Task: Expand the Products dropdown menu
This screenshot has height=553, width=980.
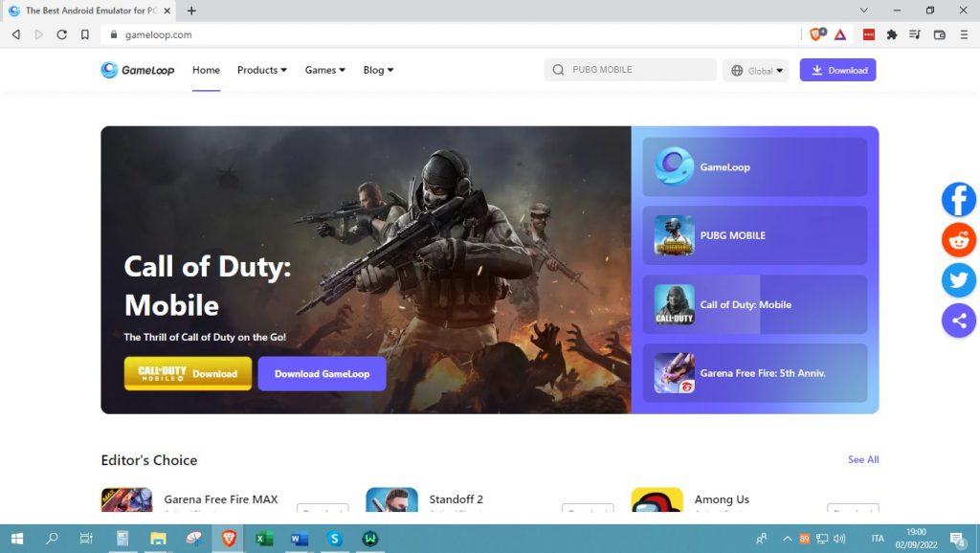Action: (x=261, y=70)
